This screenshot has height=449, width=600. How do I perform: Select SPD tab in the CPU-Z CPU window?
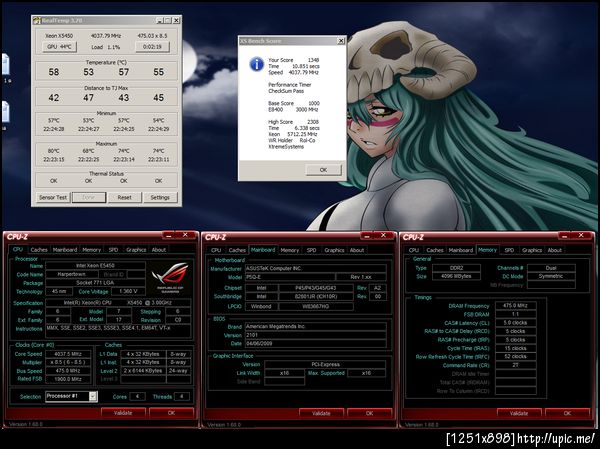[113, 250]
